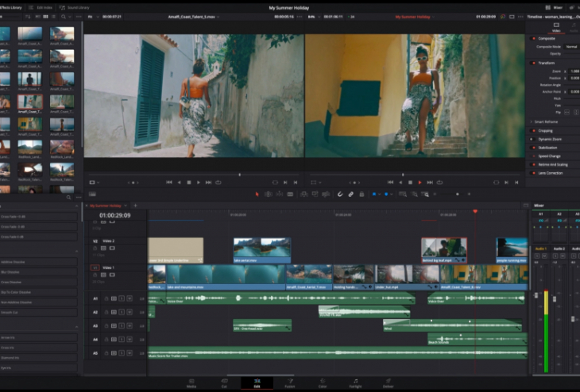Open the Composite Mode Normal dropdown
The image size is (580, 392).
(573, 46)
